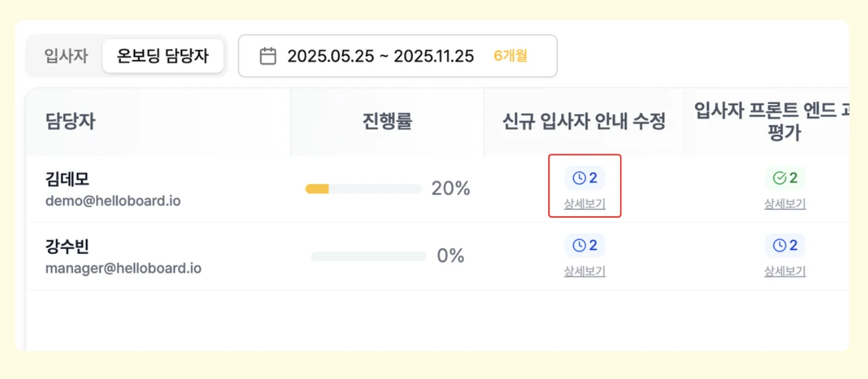868x379 pixels.
Task: Click 김데모's 20% progress bar
Action: tap(363, 189)
